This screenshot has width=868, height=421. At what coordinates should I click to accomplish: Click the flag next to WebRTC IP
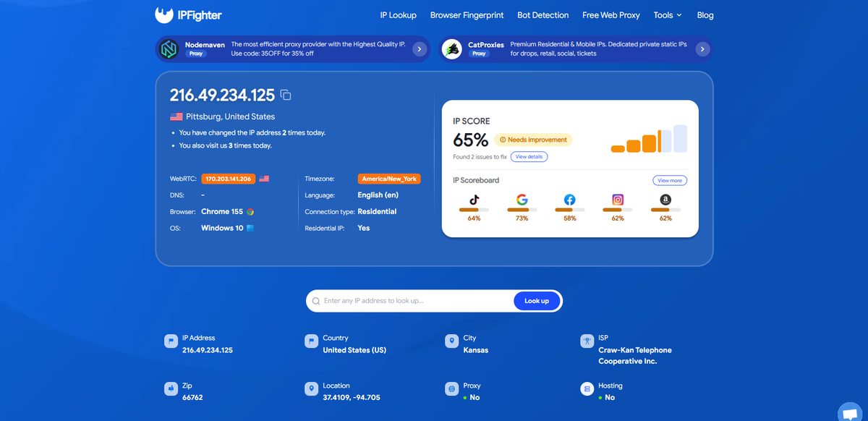pyautogui.click(x=264, y=179)
